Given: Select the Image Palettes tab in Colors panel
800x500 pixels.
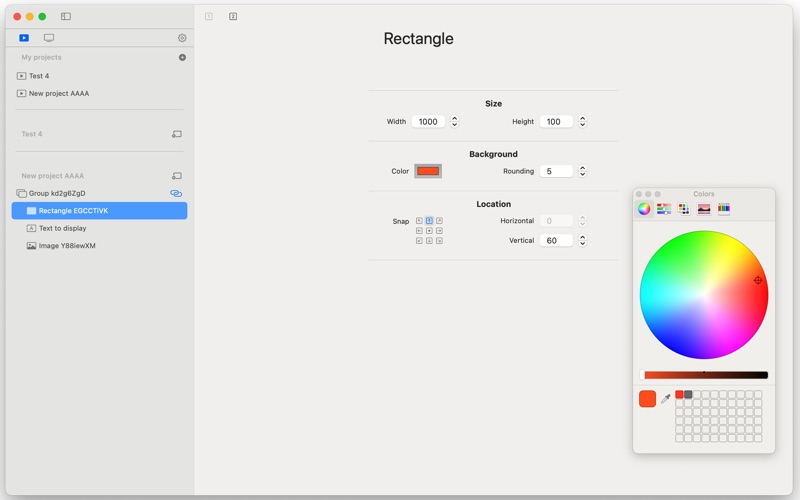Looking at the screenshot, I should (704, 209).
